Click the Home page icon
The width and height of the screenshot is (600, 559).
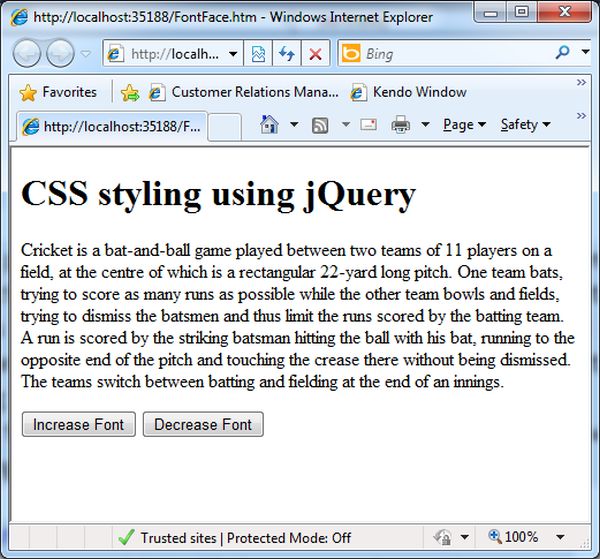point(269,124)
